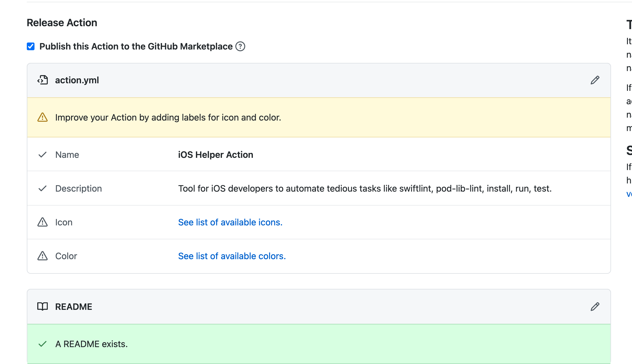This screenshot has width=632, height=364.
Task: Uncheck Publish this Action to Marketplace checkbox
Action: [31, 47]
